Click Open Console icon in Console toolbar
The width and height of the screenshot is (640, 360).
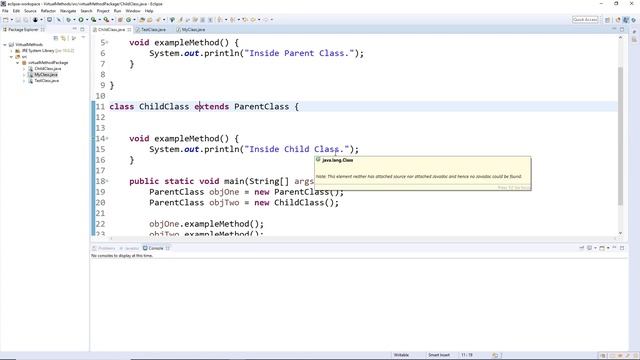602,248
